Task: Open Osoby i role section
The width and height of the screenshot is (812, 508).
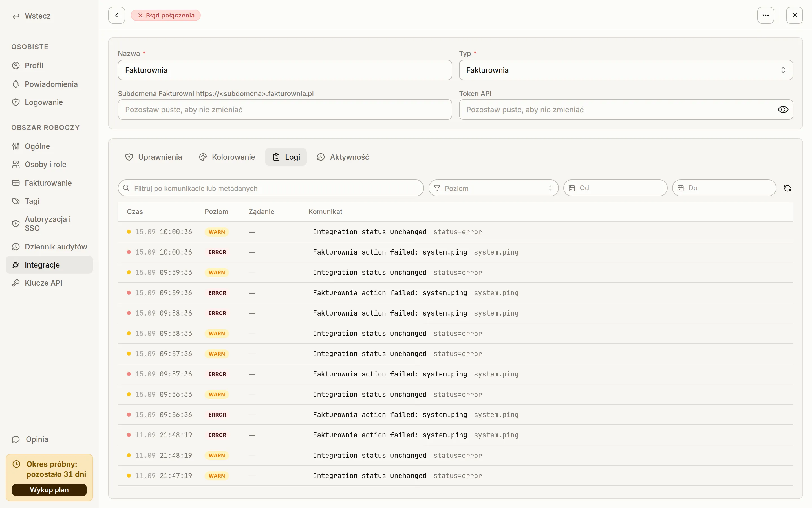Action: (49, 164)
